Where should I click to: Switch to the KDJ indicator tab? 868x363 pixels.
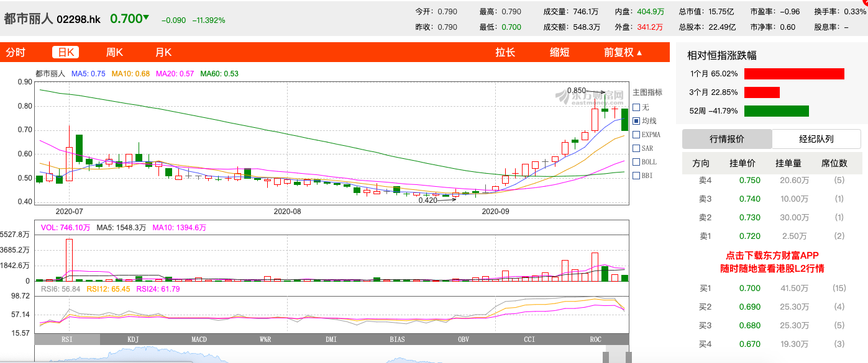[133, 339]
